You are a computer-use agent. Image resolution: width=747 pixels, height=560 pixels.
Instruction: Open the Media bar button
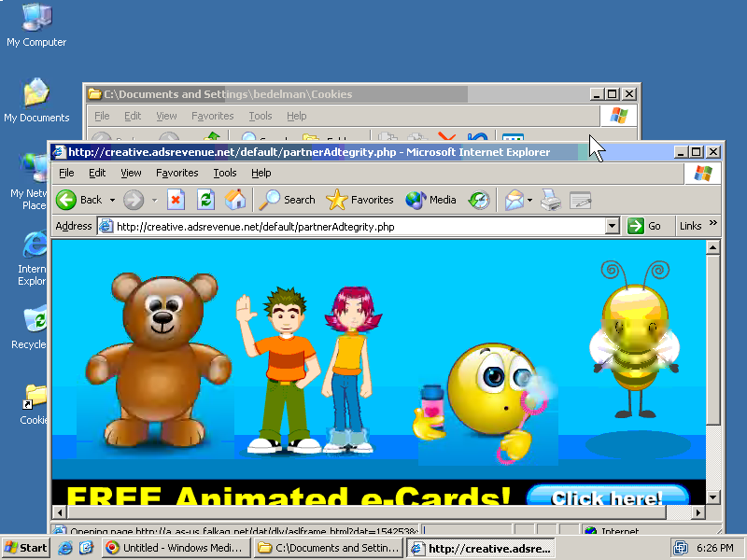[x=430, y=200]
